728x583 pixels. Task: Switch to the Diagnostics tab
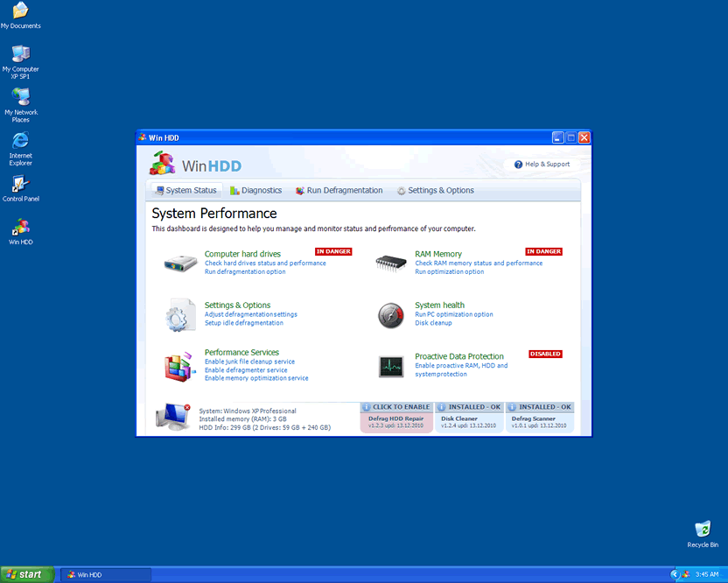coord(255,190)
